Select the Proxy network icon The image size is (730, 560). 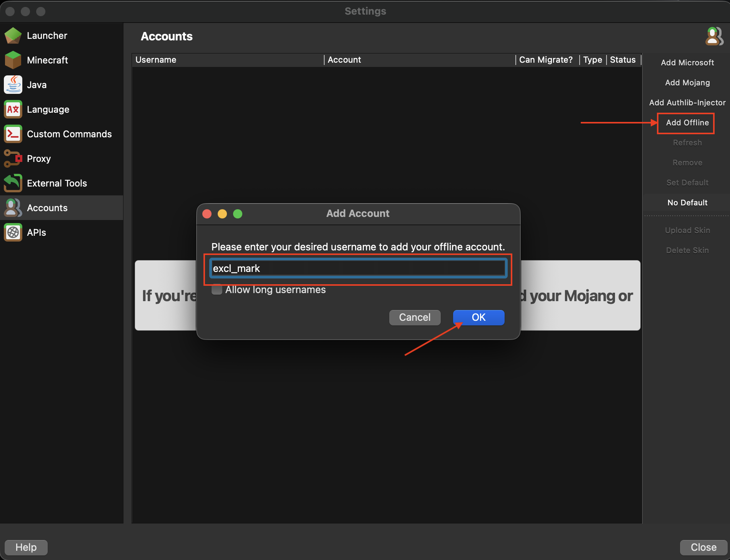pos(13,158)
